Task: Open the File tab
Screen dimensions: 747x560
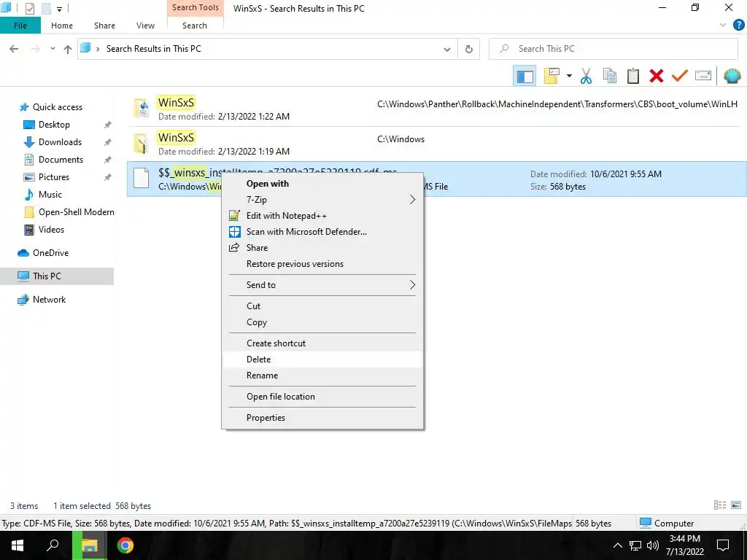Action: (20, 26)
